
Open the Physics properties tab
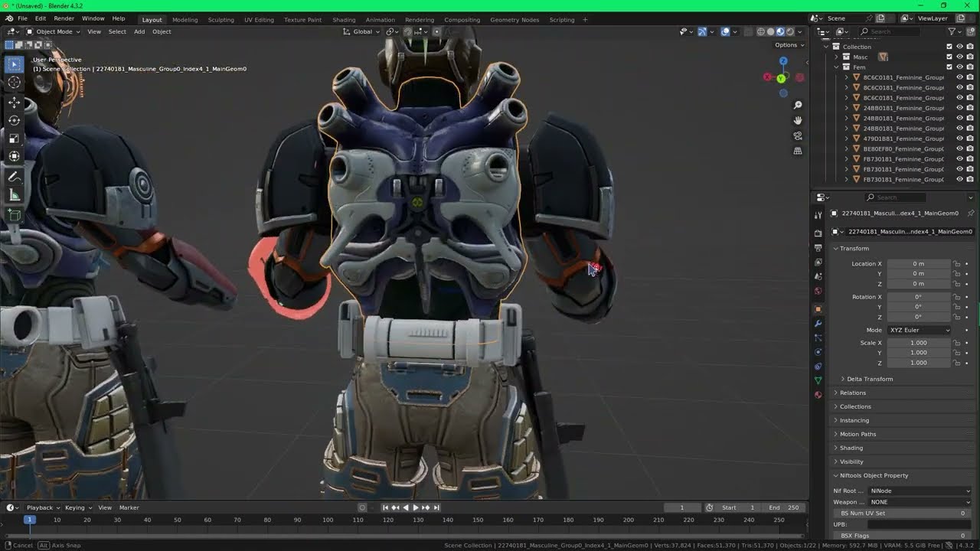pyautogui.click(x=818, y=352)
